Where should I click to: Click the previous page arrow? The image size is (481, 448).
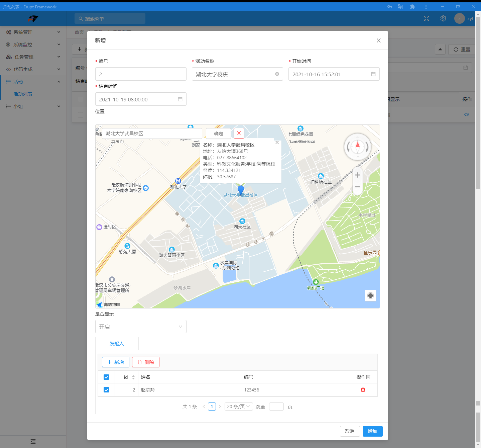204,407
